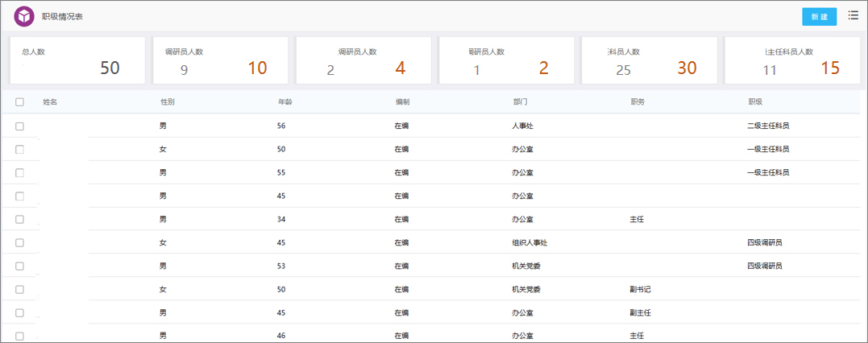Click the age value 53

pos(281,266)
